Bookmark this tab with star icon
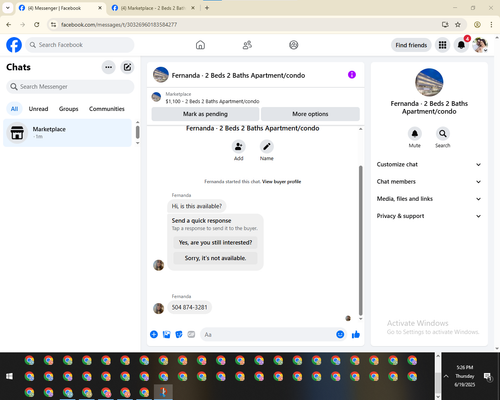500x400 pixels. coord(458,25)
